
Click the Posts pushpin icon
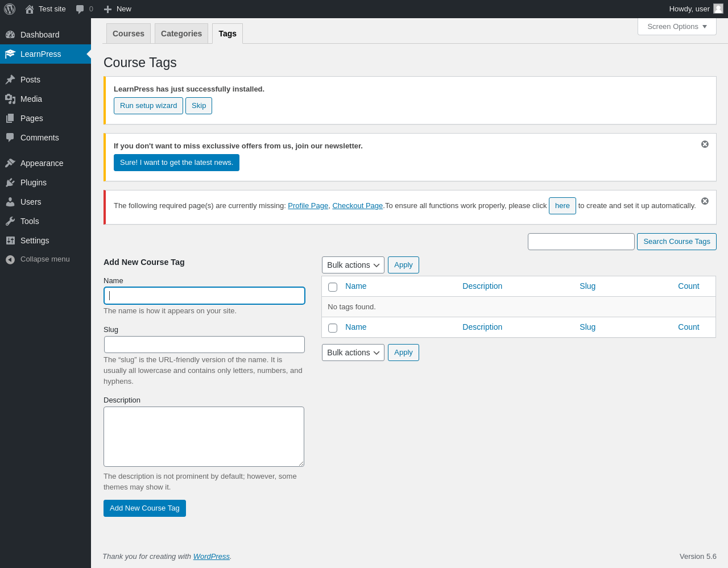[10, 80]
